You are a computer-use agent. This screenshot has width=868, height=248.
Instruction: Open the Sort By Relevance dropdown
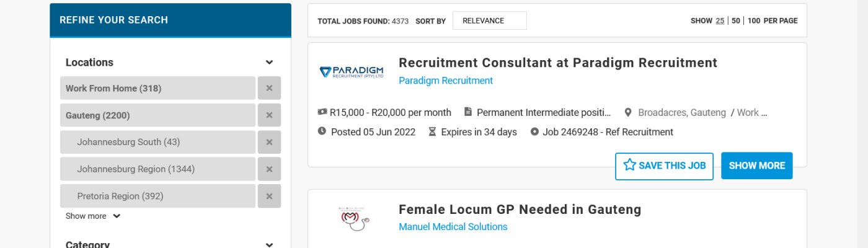tap(489, 20)
